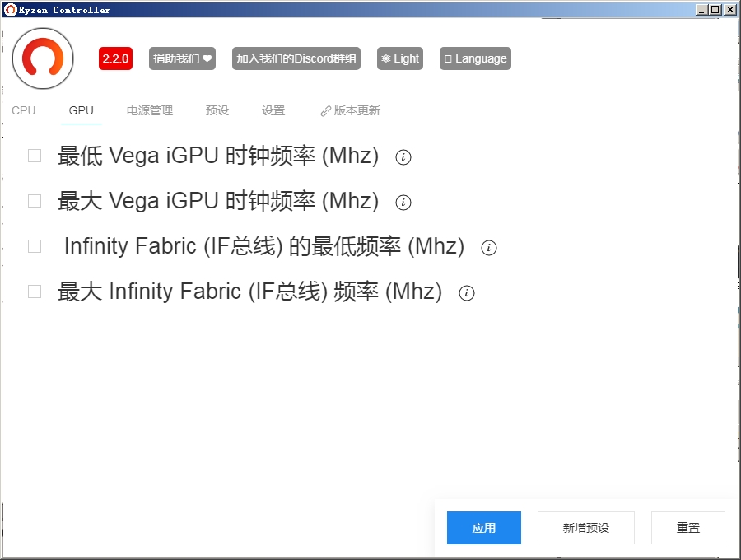
Task: Click the Ryzen Controller logo icon
Action: point(42,58)
